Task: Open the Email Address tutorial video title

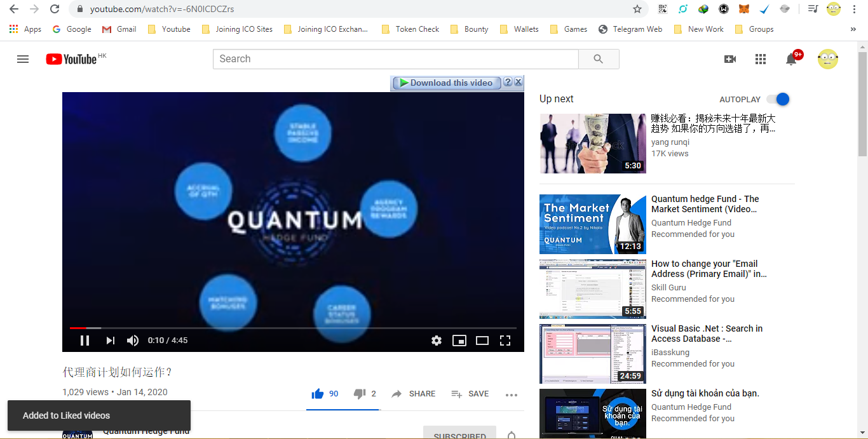Action: point(709,269)
